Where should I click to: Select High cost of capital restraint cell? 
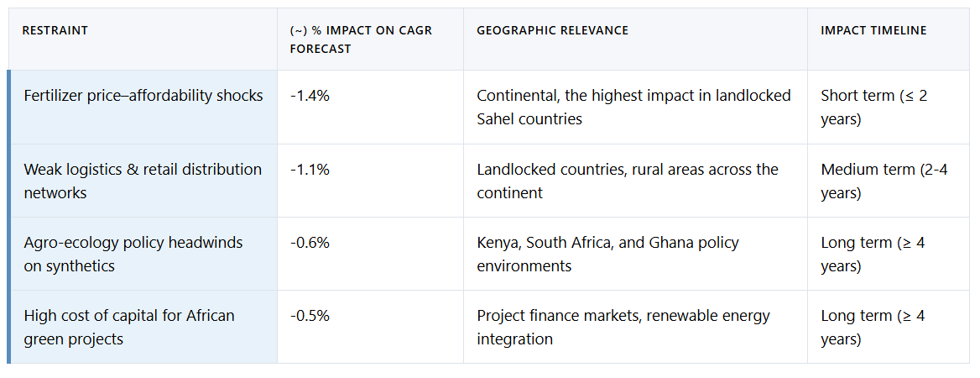click(129, 327)
